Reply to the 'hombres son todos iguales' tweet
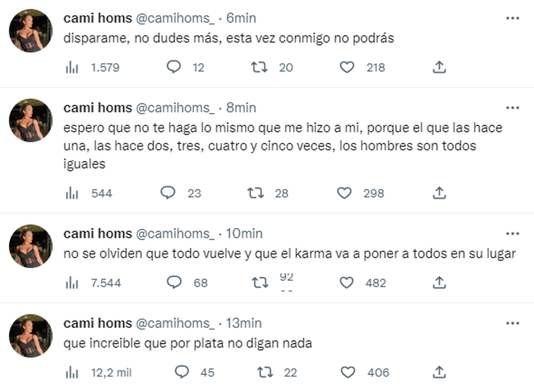 click(168, 193)
